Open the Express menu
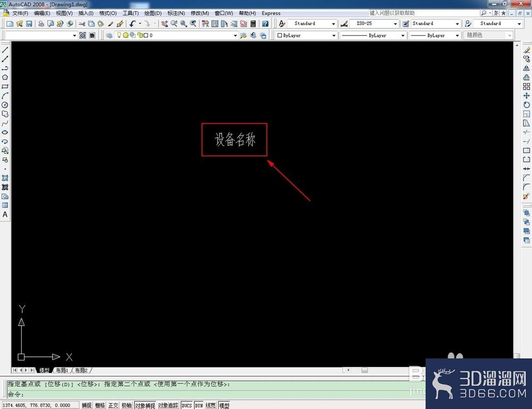Image resolution: width=532 pixels, height=409 pixels. [x=271, y=13]
